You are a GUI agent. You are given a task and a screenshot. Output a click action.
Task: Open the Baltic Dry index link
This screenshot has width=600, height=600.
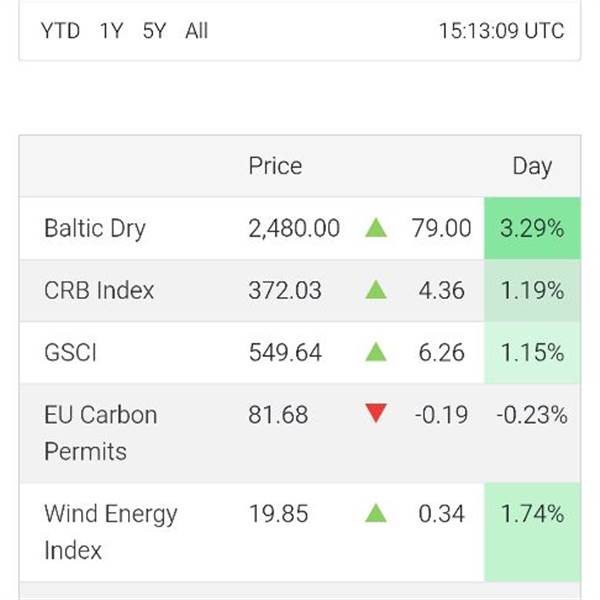pos(95,229)
